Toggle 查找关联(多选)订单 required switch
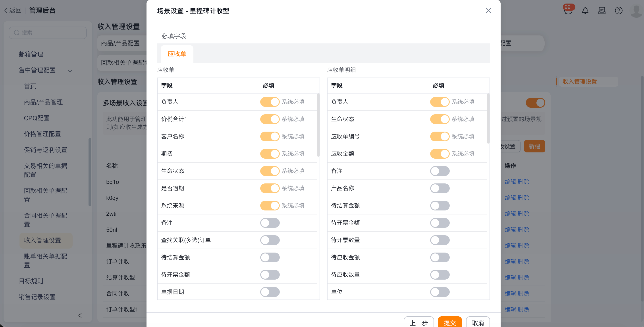The height and width of the screenshot is (327, 644). [270, 240]
